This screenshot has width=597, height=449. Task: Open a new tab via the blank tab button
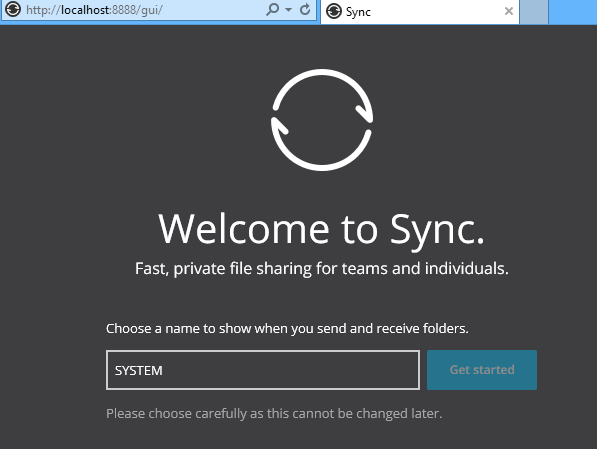pyautogui.click(x=534, y=12)
